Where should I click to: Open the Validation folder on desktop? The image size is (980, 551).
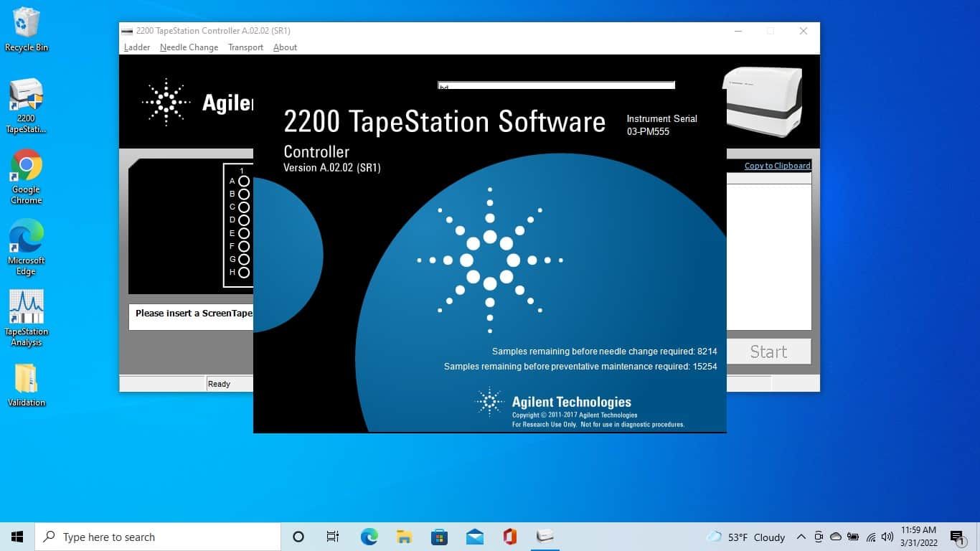pyautogui.click(x=27, y=385)
